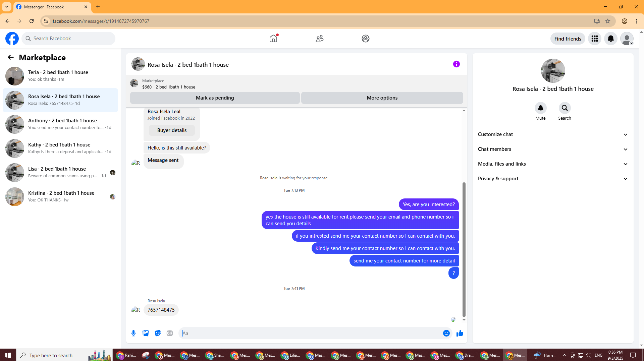Image resolution: width=644 pixels, height=361 pixels.
Task: Click 'Yes, are you interested?' message
Action: coord(429,204)
